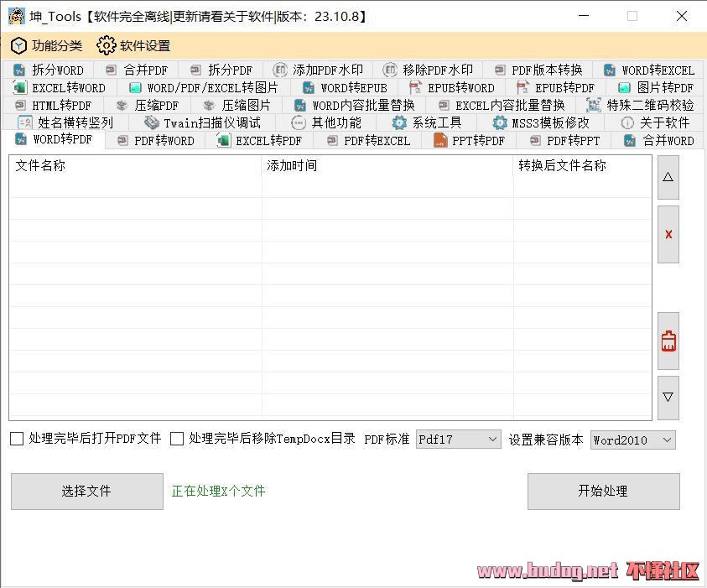Expand the 设置兼容版本 Word2010 dropdown
Screen dimensions: 707x588
click(632, 440)
